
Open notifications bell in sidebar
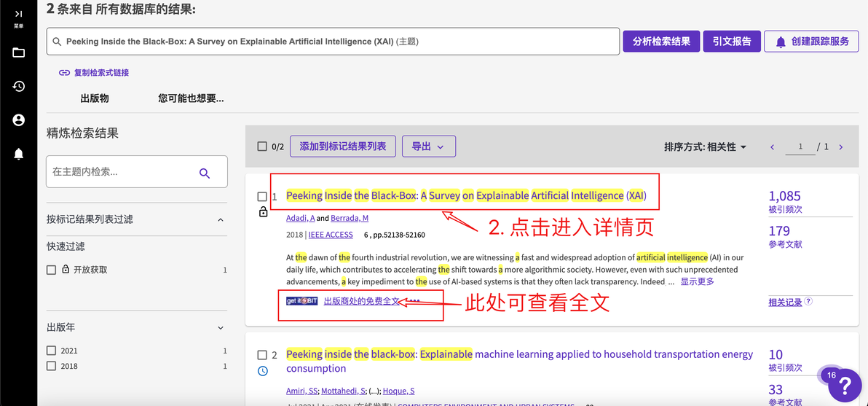tap(19, 154)
